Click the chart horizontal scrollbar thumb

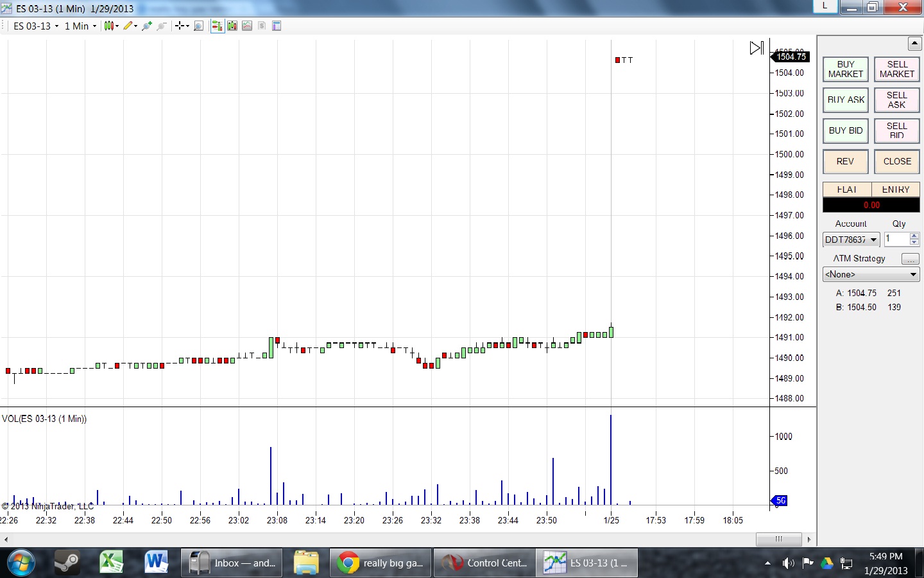[778, 539]
